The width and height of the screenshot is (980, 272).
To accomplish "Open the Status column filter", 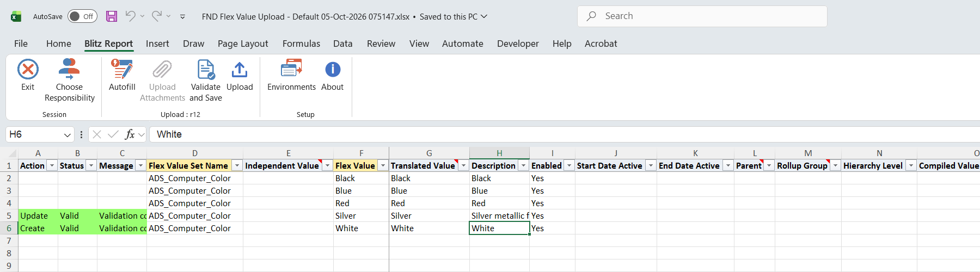I will click(x=91, y=165).
